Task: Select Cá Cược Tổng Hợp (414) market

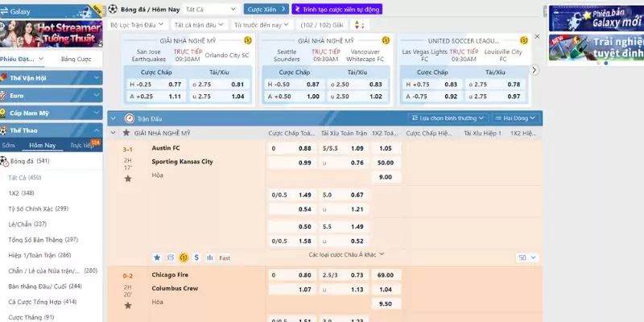Action: (x=43, y=302)
